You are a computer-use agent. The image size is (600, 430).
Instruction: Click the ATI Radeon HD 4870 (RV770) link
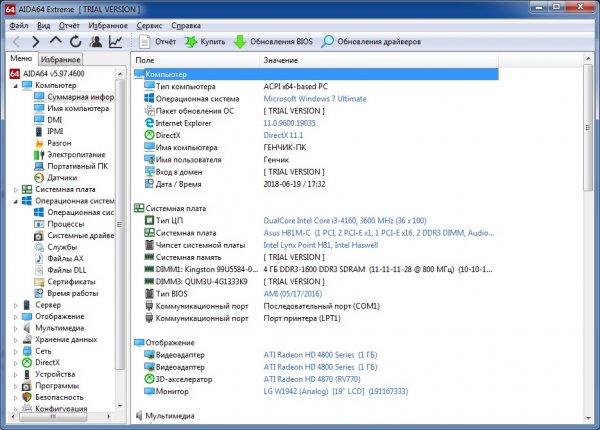coord(310,380)
